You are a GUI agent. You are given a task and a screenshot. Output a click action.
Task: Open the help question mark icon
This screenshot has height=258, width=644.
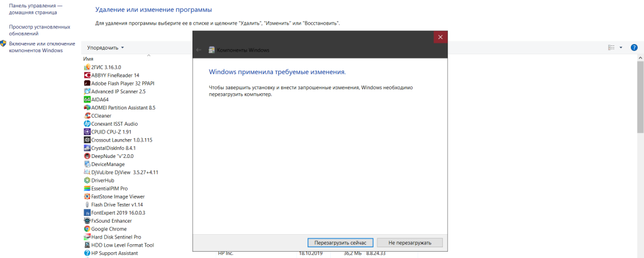(x=634, y=48)
